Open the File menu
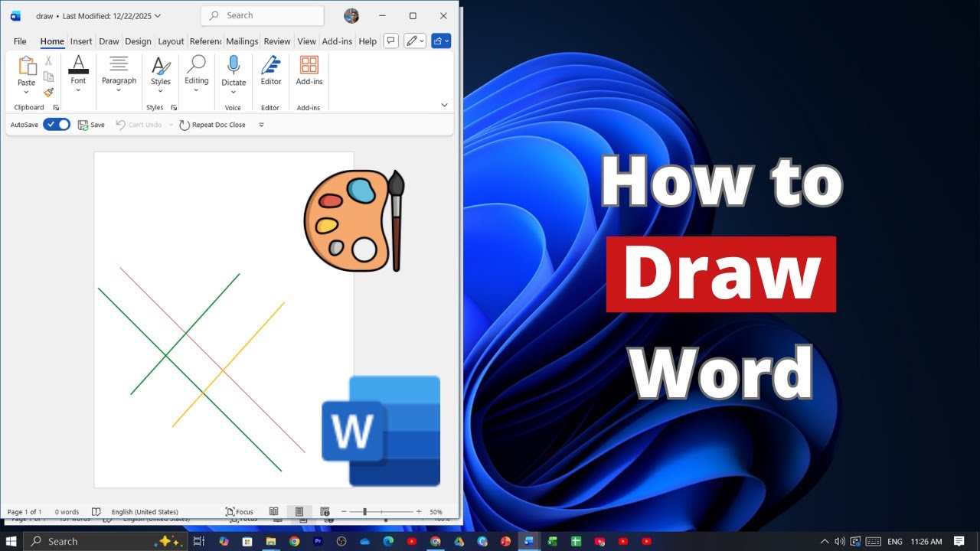 coord(20,41)
